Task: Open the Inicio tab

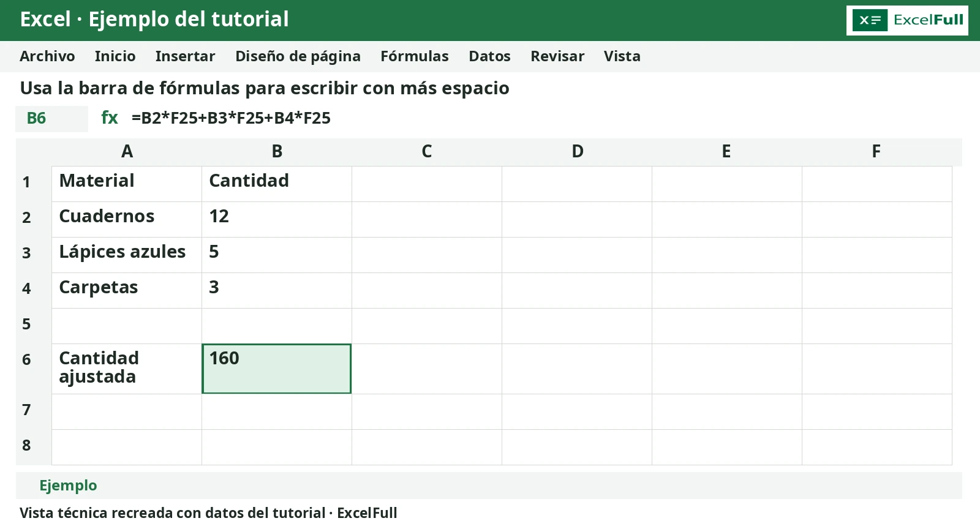Action: (115, 56)
